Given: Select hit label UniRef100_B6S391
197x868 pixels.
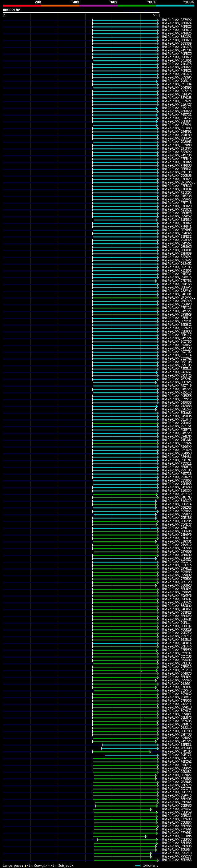Looking at the screenshot, I should [176, 37].
